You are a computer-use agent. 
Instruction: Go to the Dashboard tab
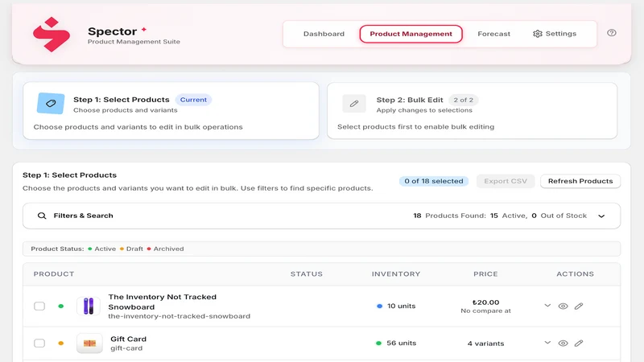pyautogui.click(x=324, y=34)
